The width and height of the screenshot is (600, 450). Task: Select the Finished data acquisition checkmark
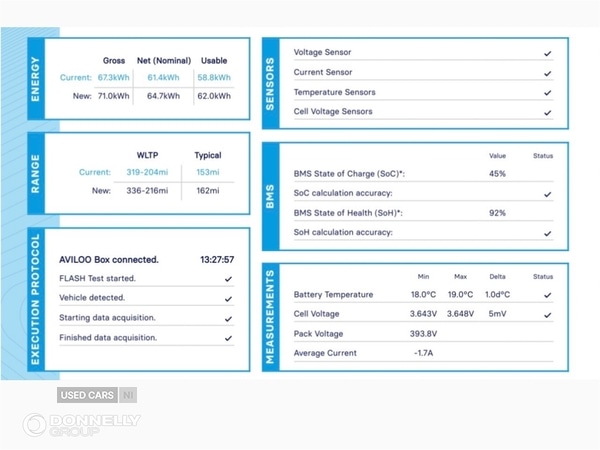coord(229,338)
